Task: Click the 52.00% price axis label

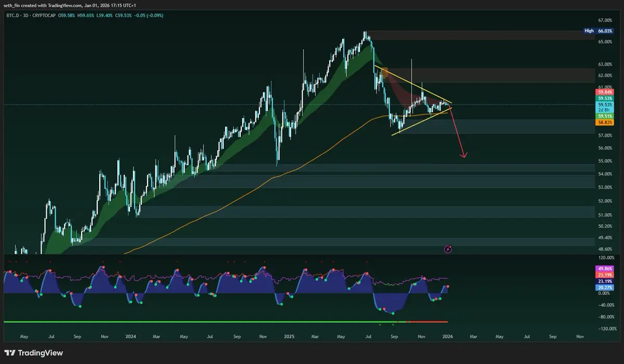Action: [604, 201]
